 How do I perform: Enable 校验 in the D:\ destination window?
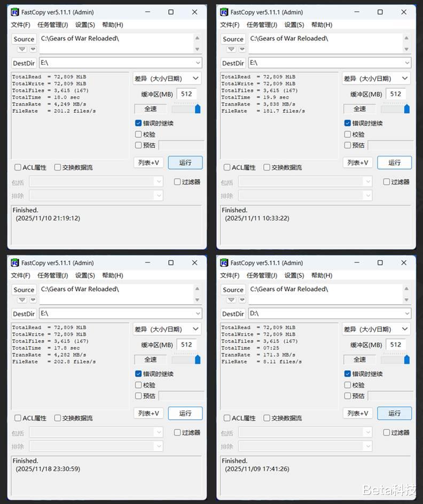(348, 385)
